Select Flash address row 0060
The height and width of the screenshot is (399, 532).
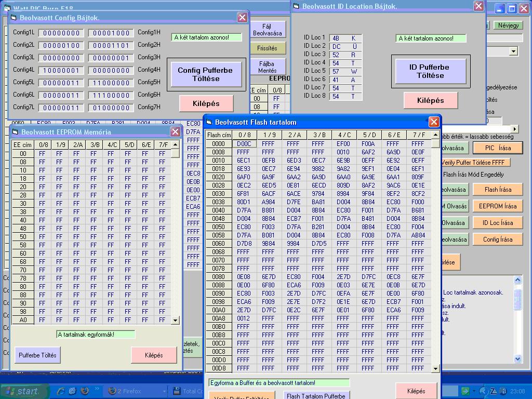tap(219, 244)
